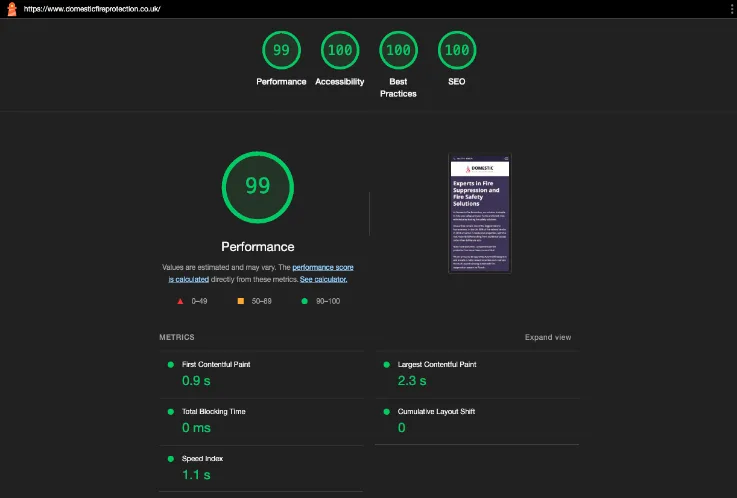Click green circle 90–100 legend icon
The height and width of the screenshot is (498, 737).
click(305, 301)
